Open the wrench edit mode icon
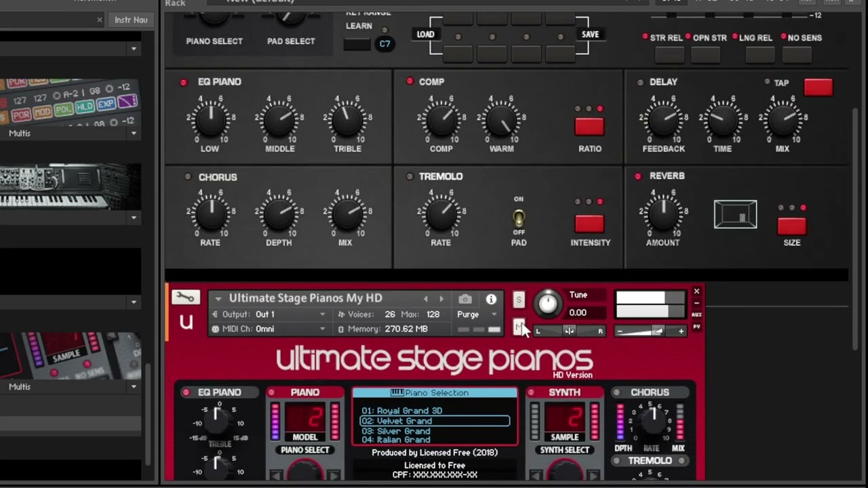The width and height of the screenshot is (868, 488). [x=185, y=298]
